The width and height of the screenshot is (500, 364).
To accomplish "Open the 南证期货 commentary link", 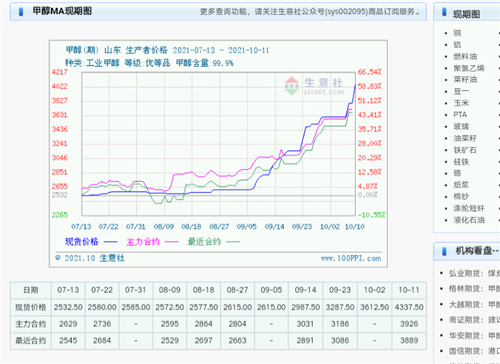I will pos(474,320).
